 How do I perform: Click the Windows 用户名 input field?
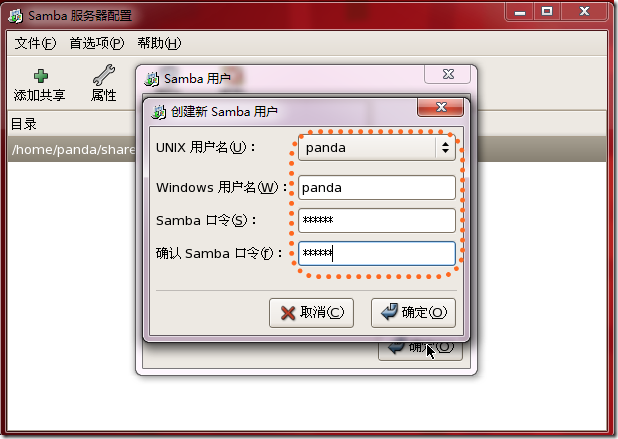[377, 187]
